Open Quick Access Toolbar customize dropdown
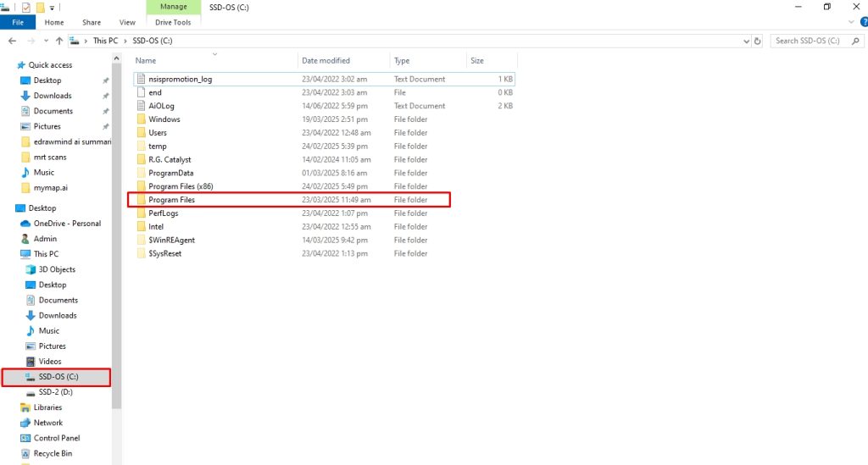868x465 pixels. (x=52, y=8)
